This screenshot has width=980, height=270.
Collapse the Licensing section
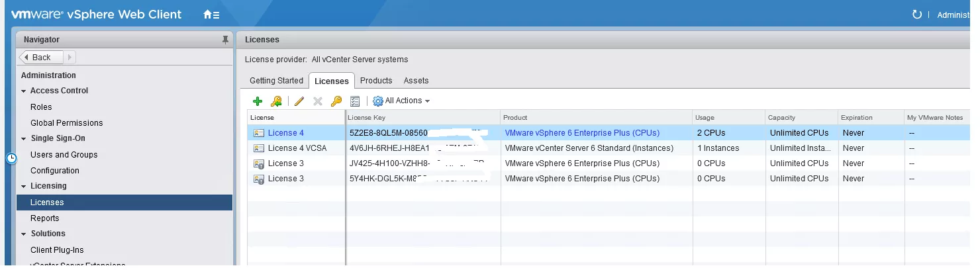(24, 187)
